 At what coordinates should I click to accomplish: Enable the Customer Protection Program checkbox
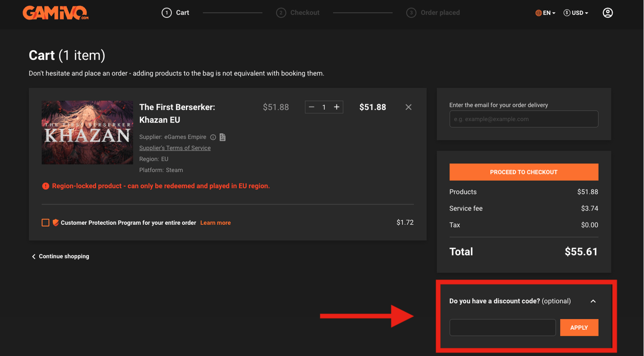click(x=46, y=223)
